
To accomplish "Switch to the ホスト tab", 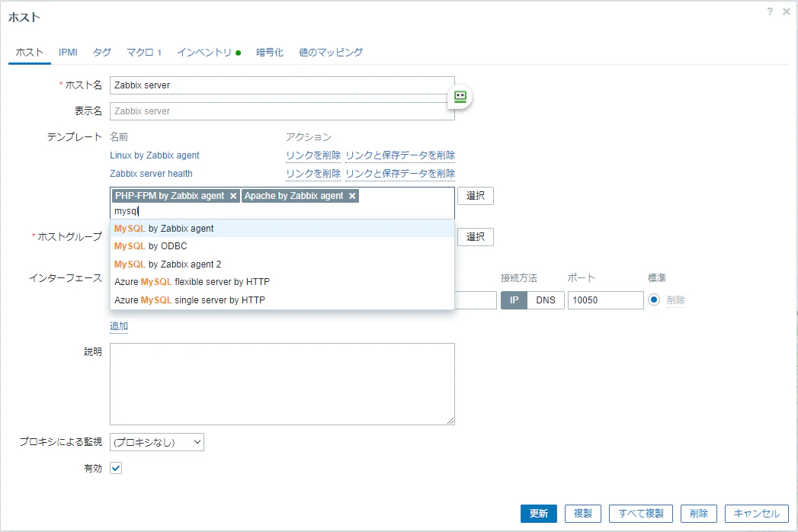I will 30,53.
